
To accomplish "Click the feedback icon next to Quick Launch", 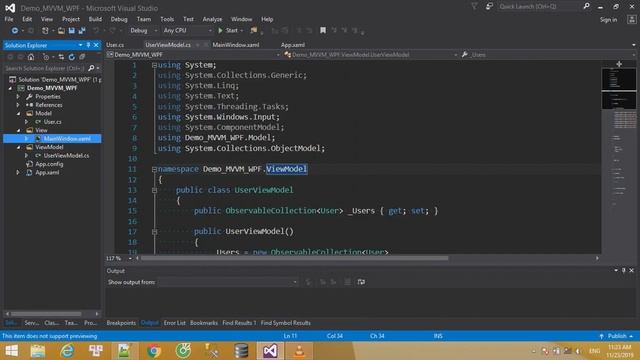I will (x=489, y=6).
